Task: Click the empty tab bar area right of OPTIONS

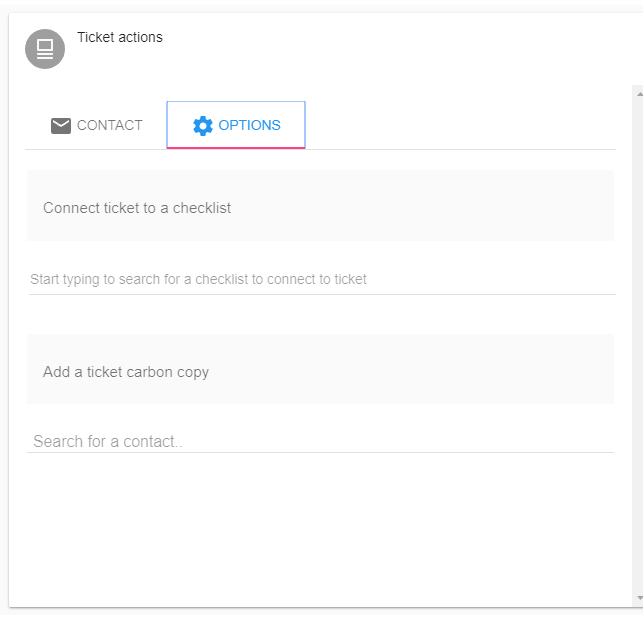Action: pos(460,125)
